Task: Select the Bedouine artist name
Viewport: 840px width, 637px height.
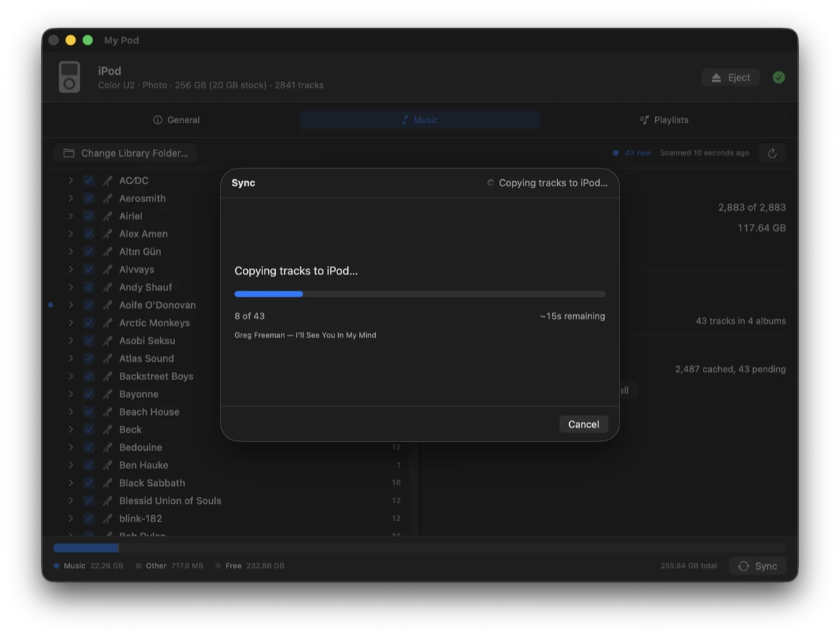Action: (x=141, y=447)
